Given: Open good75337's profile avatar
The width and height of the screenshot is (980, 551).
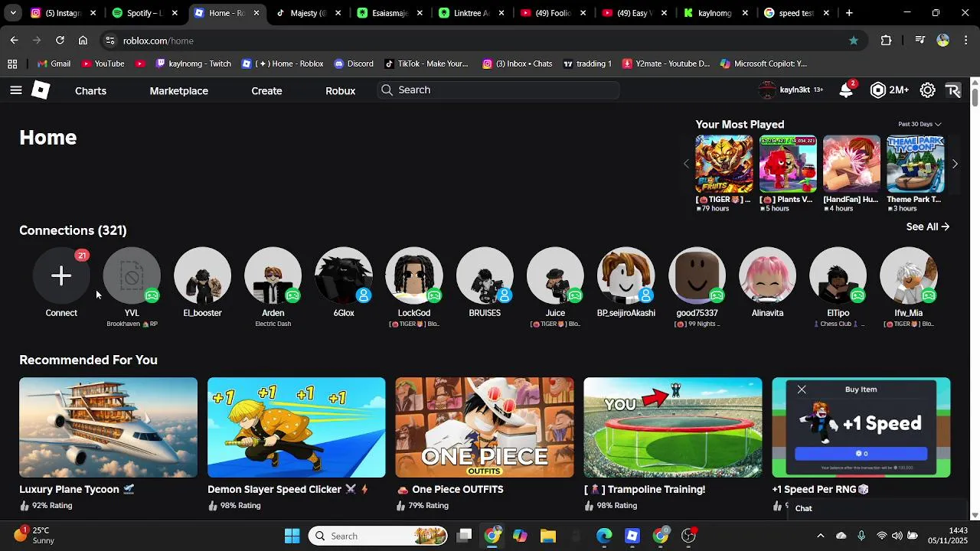Looking at the screenshot, I should [697, 275].
